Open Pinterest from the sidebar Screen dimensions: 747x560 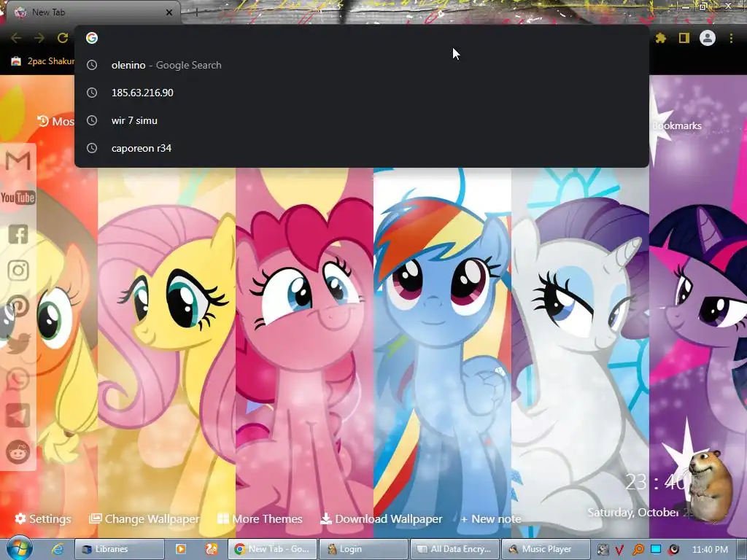click(x=18, y=307)
